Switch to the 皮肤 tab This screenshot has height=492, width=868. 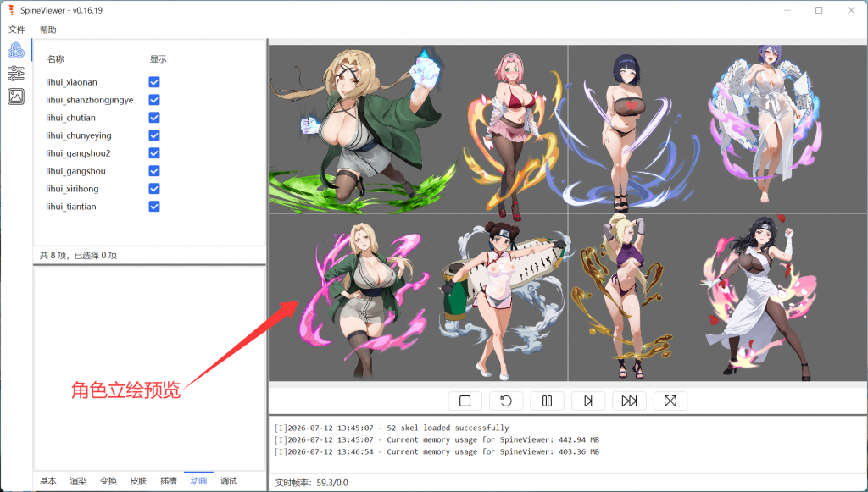(x=138, y=481)
